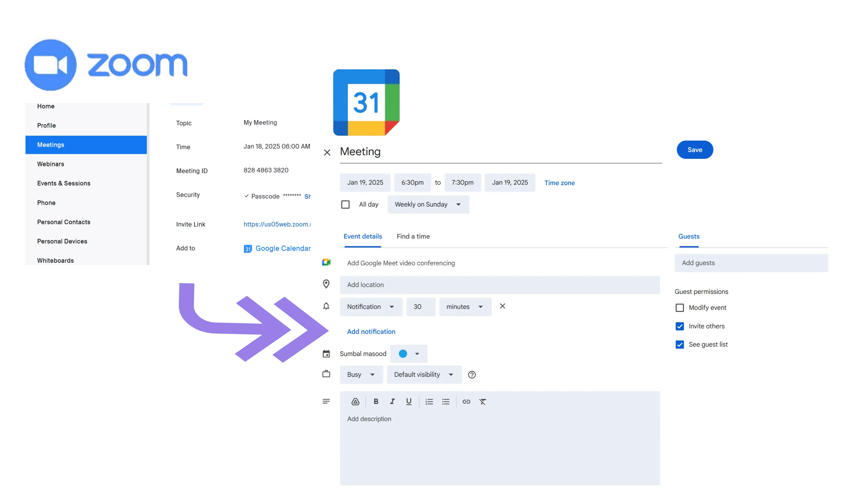
Task: Open the Zoom invite link URL
Action: click(x=277, y=224)
